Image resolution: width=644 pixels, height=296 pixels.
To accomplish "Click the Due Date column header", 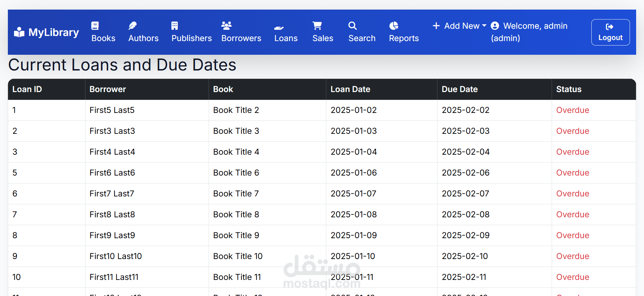I will pos(460,89).
